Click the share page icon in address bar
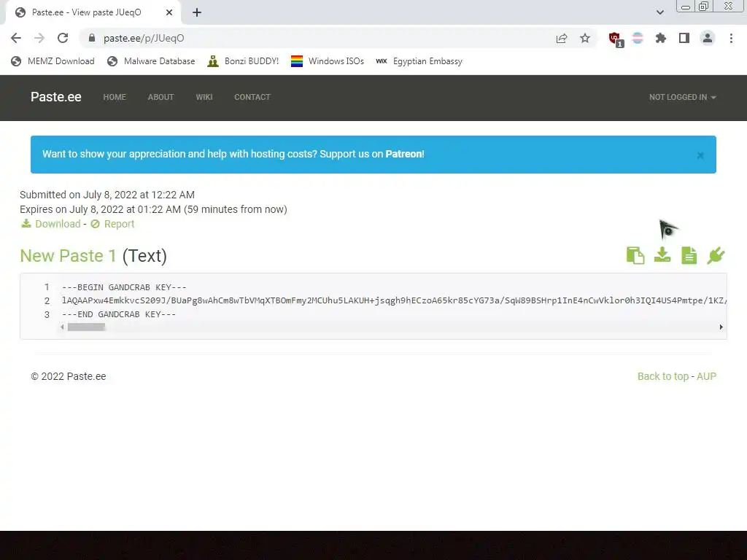This screenshot has height=560, width=747. pyautogui.click(x=562, y=38)
